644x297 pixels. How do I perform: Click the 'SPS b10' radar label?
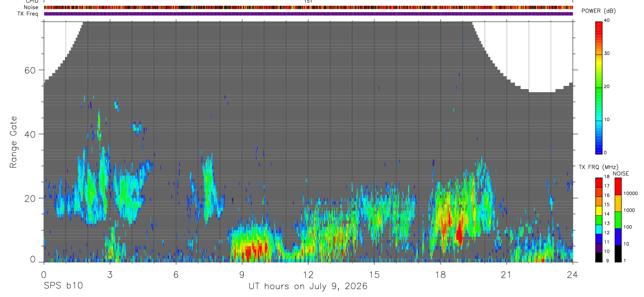point(62,287)
